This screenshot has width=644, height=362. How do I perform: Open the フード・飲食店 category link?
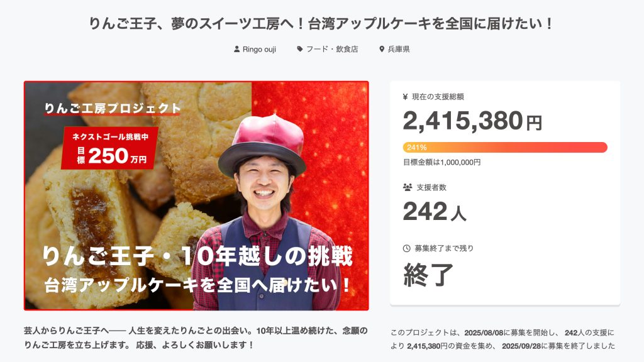tap(332, 49)
